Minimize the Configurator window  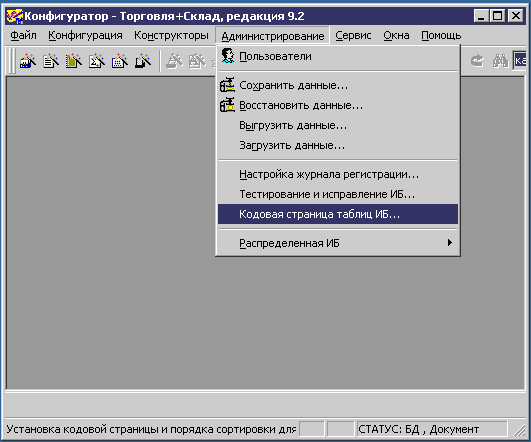[x=481, y=16]
